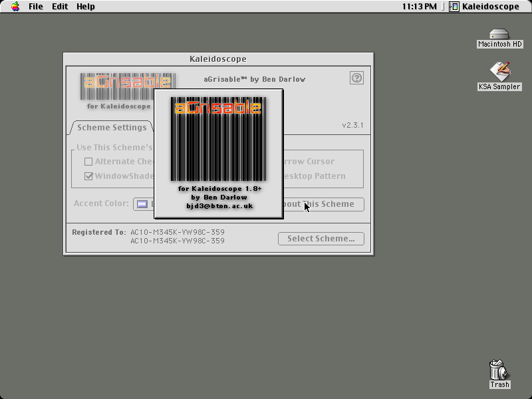This screenshot has height=399, width=532.
Task: Click the v2.3.1 version label
Action: coord(352,125)
